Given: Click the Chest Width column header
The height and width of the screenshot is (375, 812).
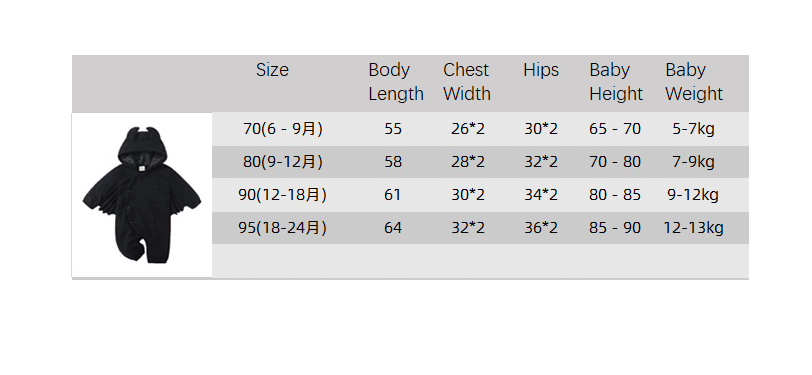Looking at the screenshot, I should (467, 82).
